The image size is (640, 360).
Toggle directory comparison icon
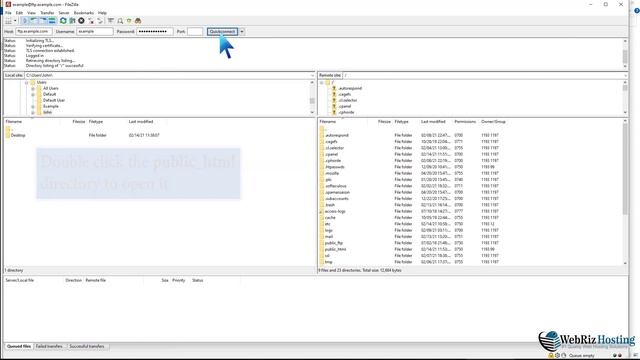(x=120, y=21)
